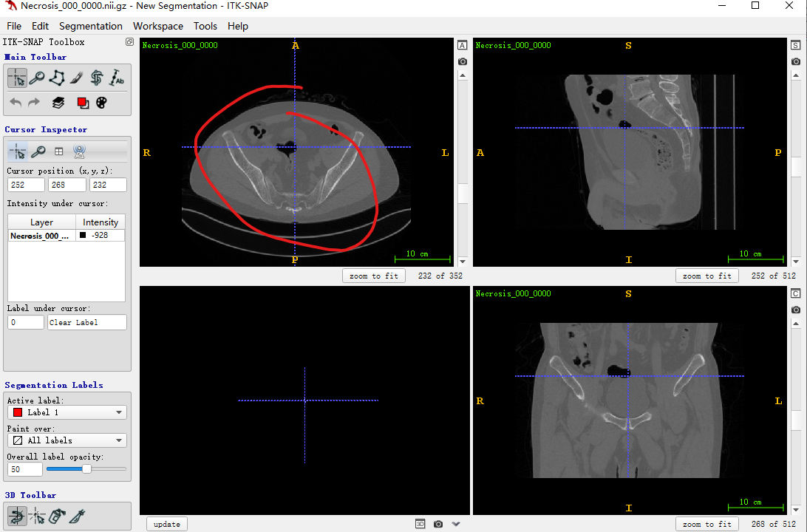Select the 3D scalpel tool

click(77, 516)
